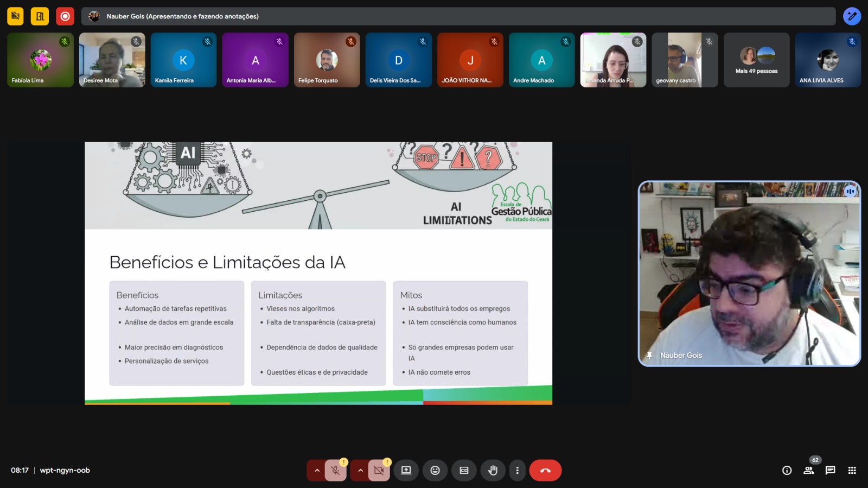
Task: Toggle the muted microphone button
Action: tap(335, 471)
